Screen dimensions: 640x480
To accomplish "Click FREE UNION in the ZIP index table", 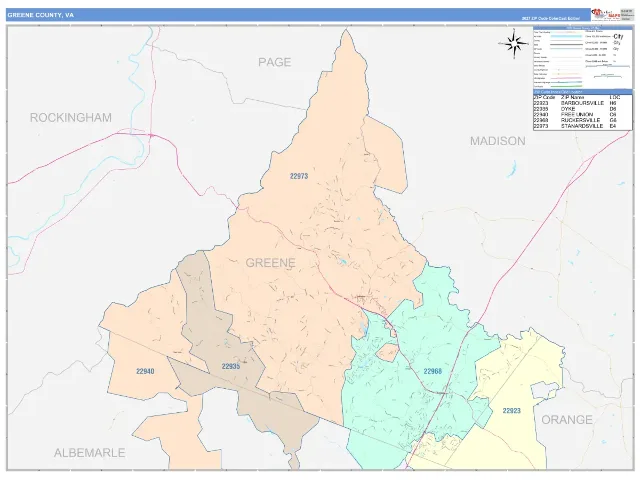I will tap(577, 114).
